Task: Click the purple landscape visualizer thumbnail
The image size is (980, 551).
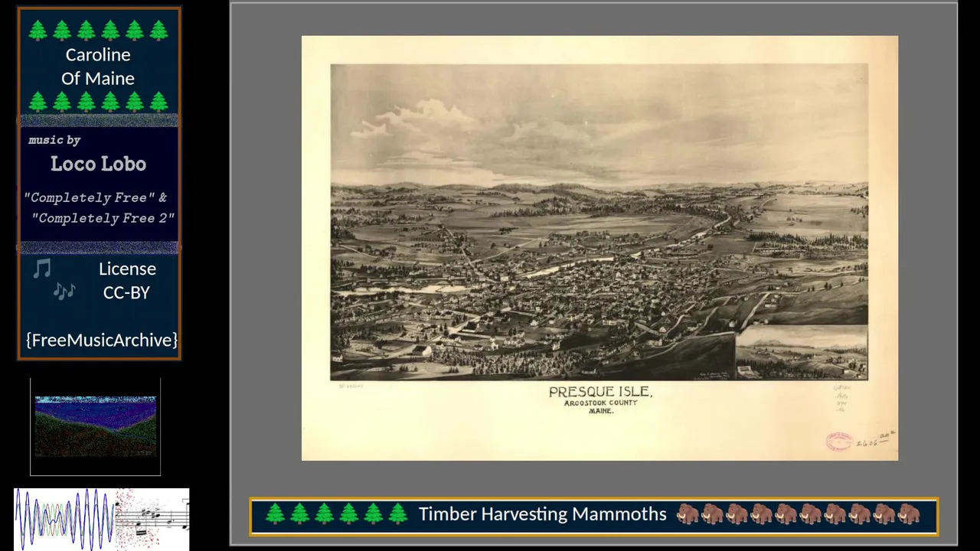Action: [x=96, y=426]
